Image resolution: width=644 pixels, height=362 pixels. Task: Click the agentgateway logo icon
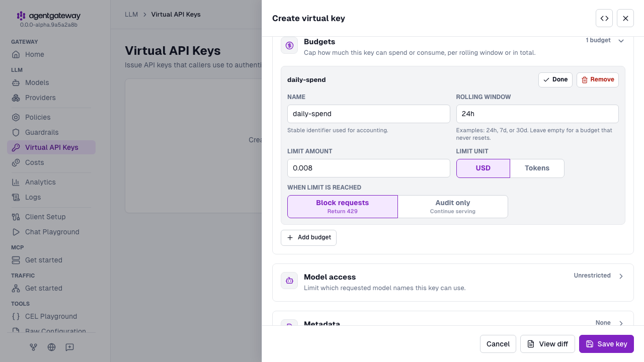pyautogui.click(x=21, y=16)
